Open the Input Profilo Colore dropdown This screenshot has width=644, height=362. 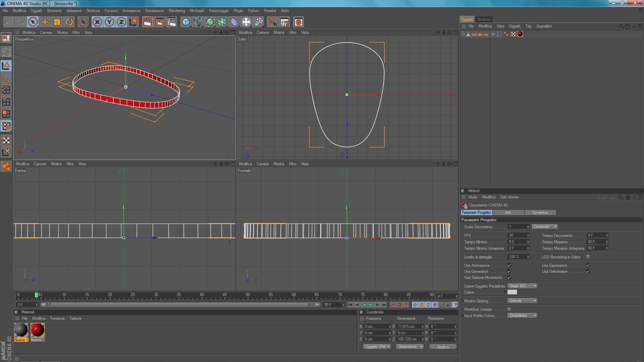coord(522,315)
